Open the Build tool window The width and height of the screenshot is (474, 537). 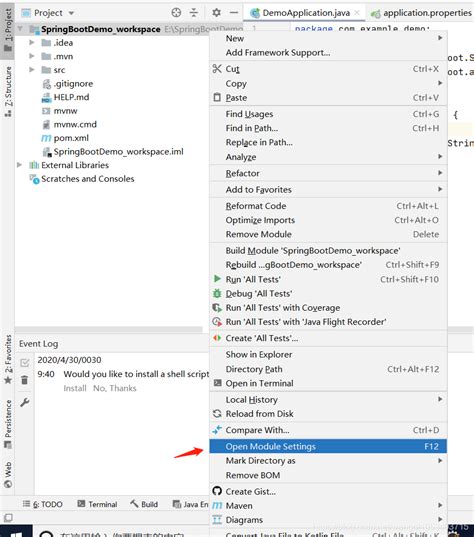[144, 504]
